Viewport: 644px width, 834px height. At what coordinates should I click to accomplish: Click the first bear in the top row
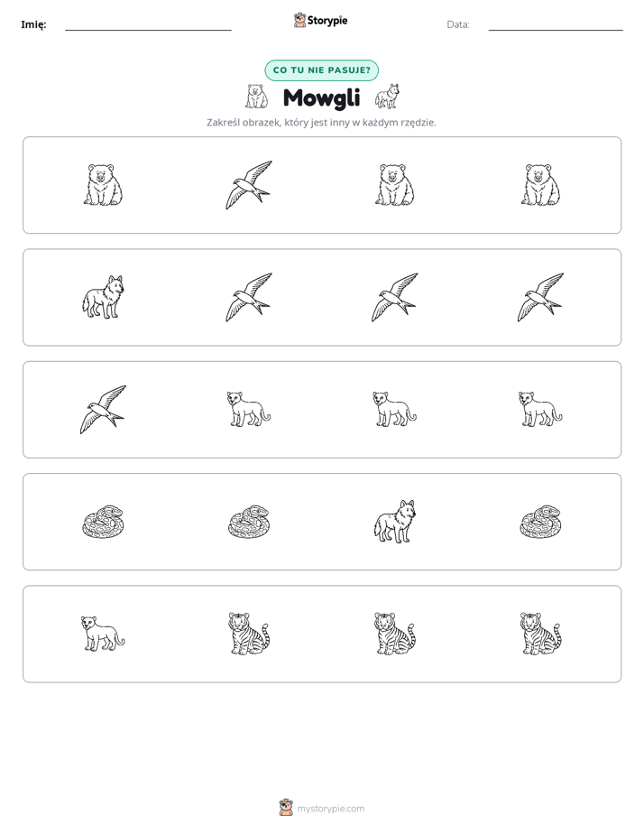click(103, 185)
